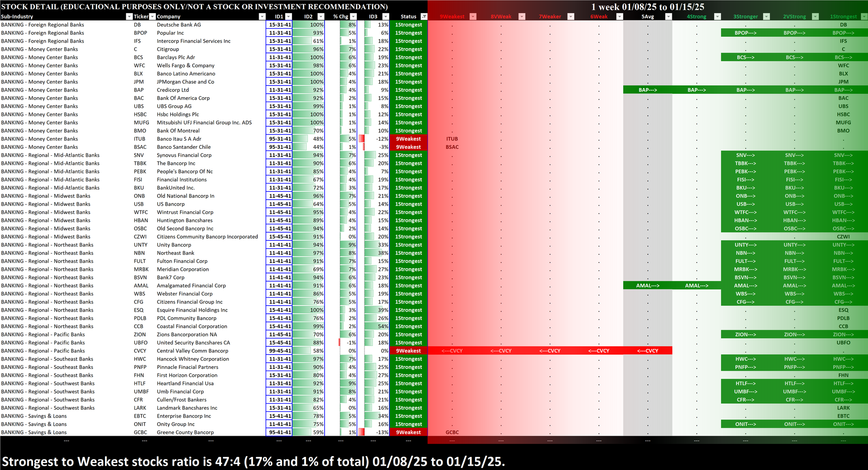
Task: Open the 5Avg column filter arrow
Action: click(x=668, y=16)
